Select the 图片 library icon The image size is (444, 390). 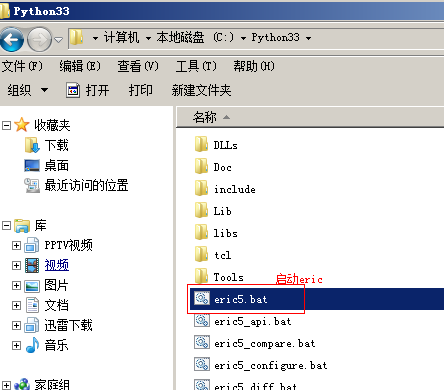(32, 286)
